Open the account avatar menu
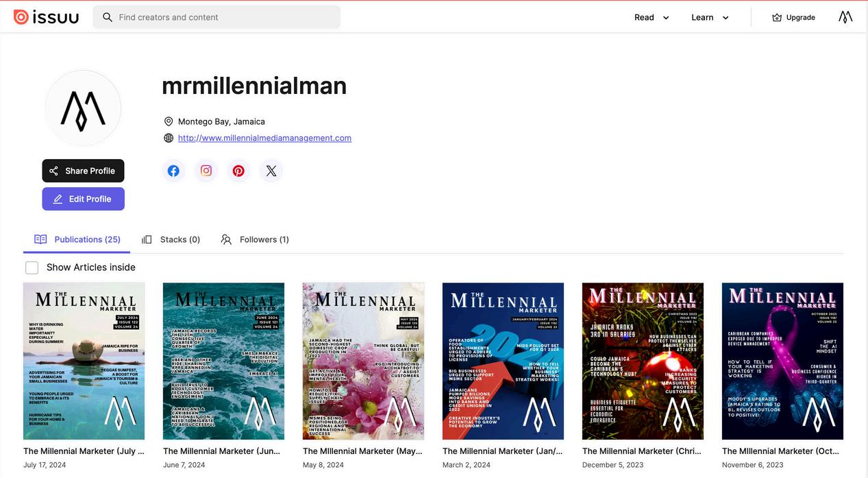Screen dimensions: 868x478 (845, 17)
